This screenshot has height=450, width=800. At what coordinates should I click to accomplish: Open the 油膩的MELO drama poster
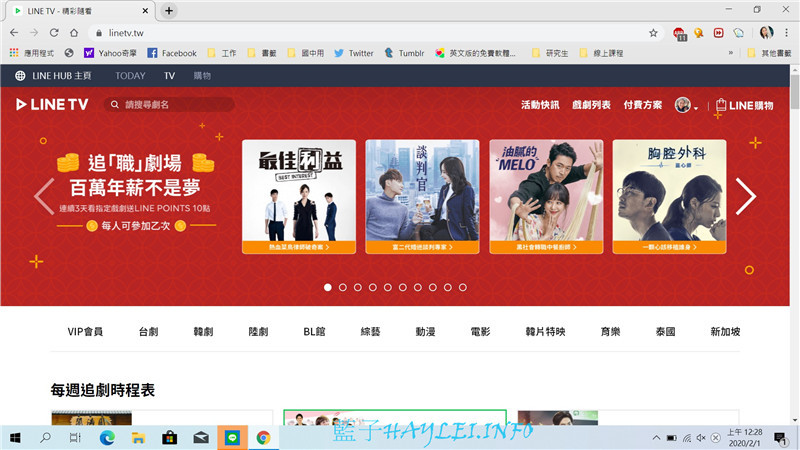pos(546,196)
